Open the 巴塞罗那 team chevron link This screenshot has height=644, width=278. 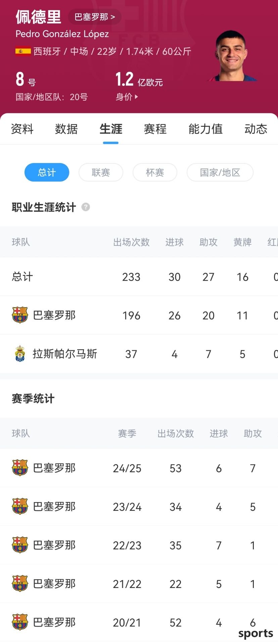pos(95,17)
